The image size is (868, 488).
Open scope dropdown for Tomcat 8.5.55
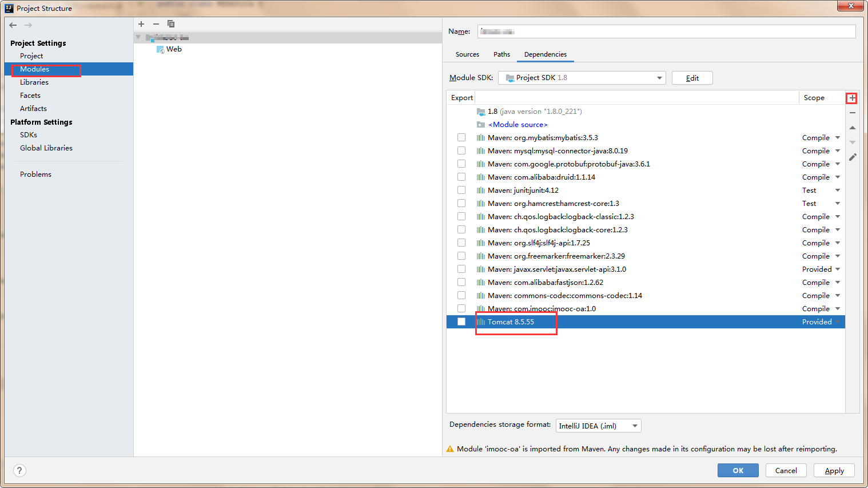click(x=838, y=322)
